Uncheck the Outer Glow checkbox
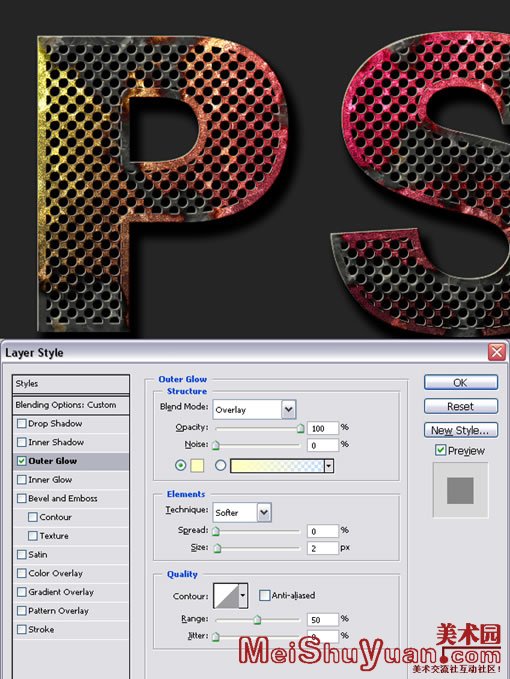Viewport: 510px width, 679px height. click(22, 461)
